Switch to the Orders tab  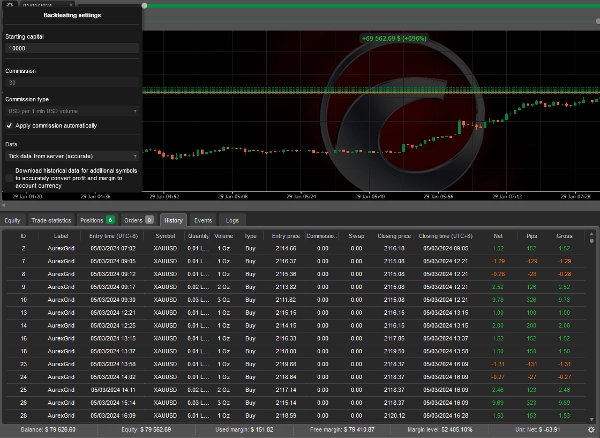(x=139, y=220)
